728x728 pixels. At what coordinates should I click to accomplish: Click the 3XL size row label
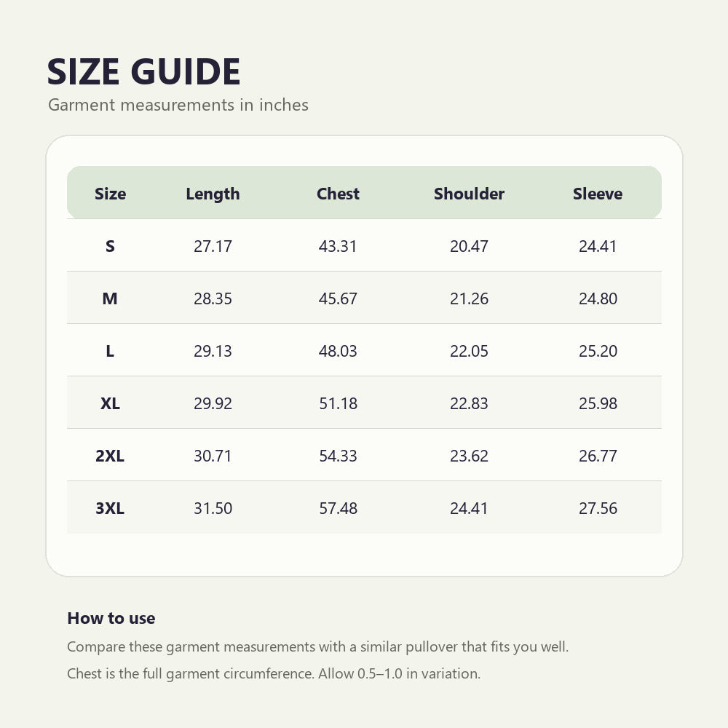click(x=110, y=508)
